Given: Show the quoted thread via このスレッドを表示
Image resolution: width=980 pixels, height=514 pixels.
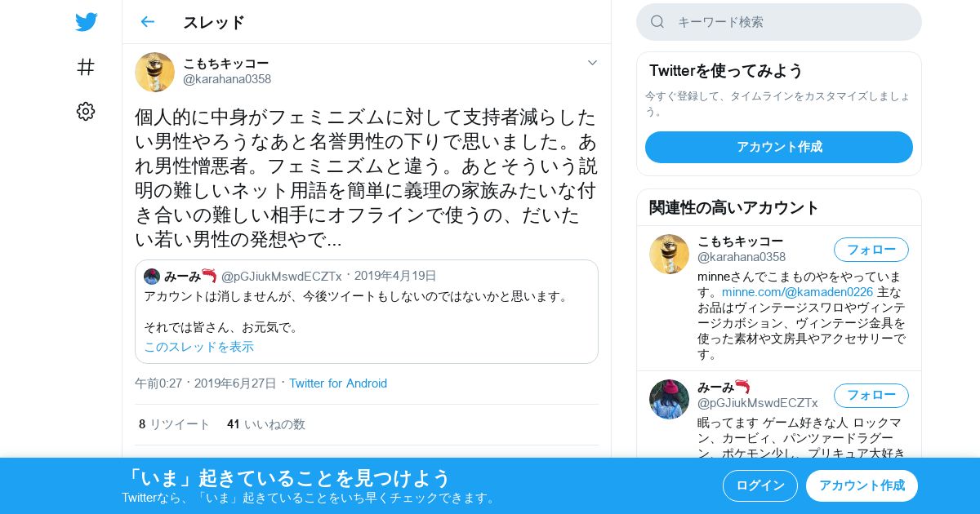Looking at the screenshot, I should [x=199, y=347].
